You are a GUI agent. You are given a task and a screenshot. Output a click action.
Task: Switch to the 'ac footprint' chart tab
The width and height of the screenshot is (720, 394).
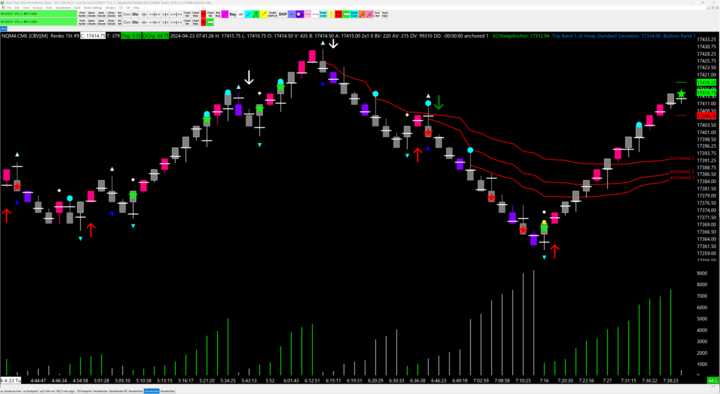click(30, 391)
